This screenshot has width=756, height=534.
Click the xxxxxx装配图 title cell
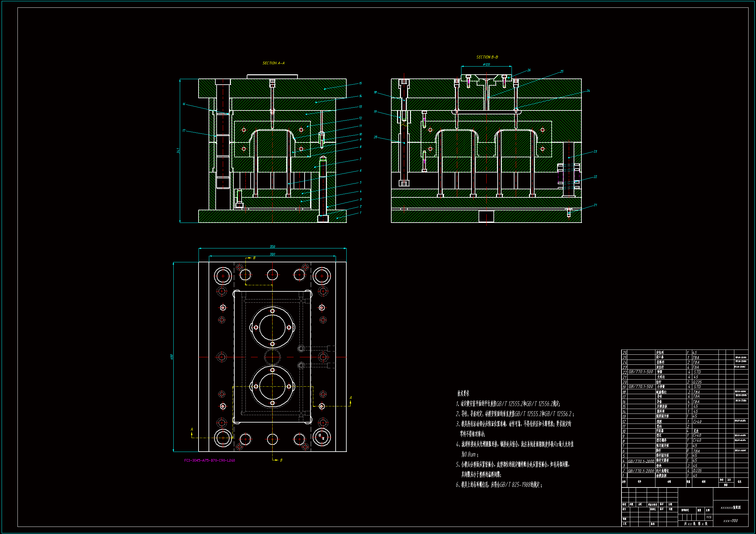730,508
